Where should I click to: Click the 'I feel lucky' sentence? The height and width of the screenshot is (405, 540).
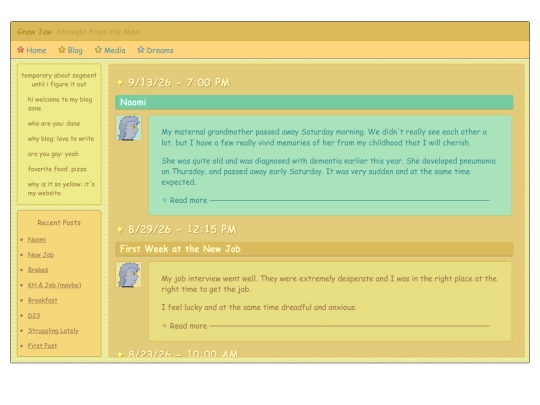click(259, 307)
